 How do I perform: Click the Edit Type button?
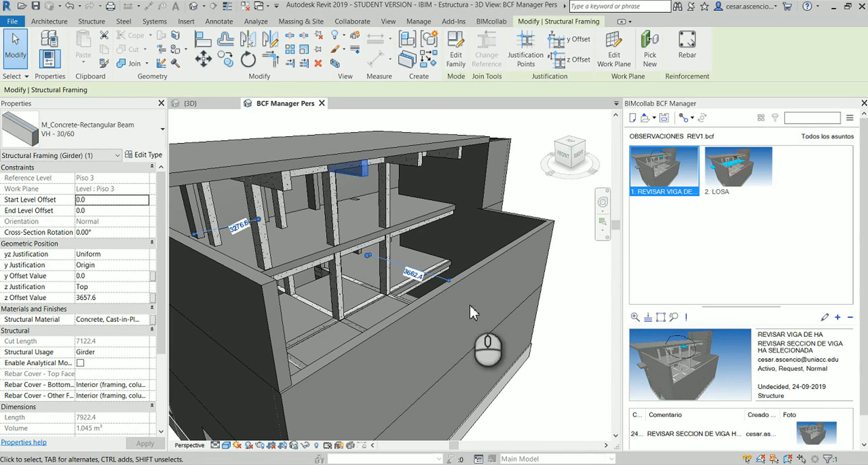pyautogui.click(x=143, y=155)
